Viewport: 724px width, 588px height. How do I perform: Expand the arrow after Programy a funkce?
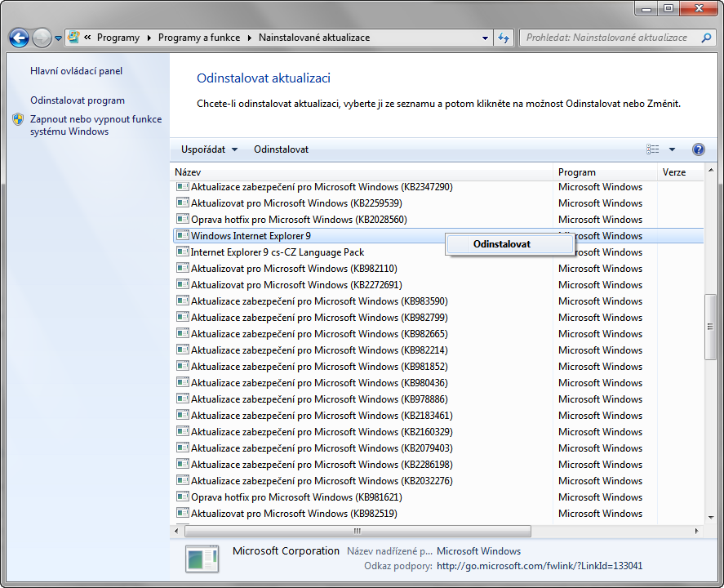coord(249,38)
